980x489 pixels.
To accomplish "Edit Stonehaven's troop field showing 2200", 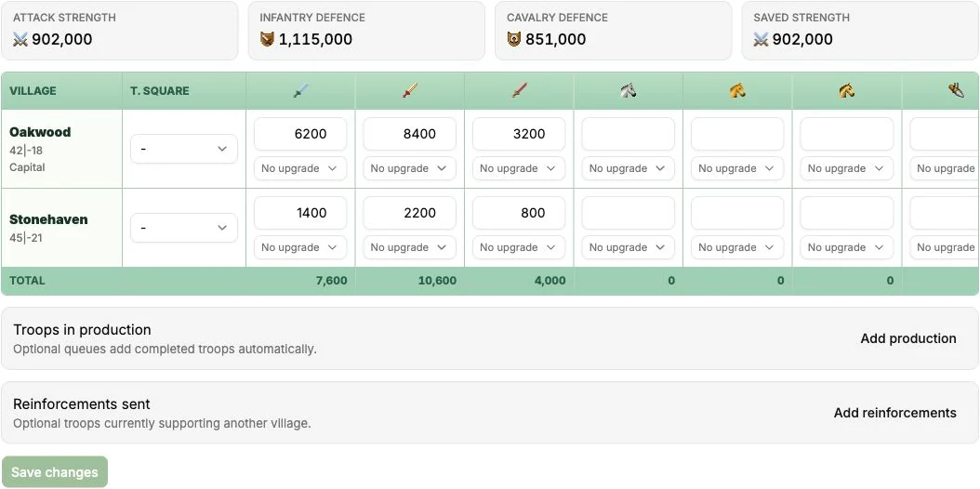I will [x=409, y=213].
